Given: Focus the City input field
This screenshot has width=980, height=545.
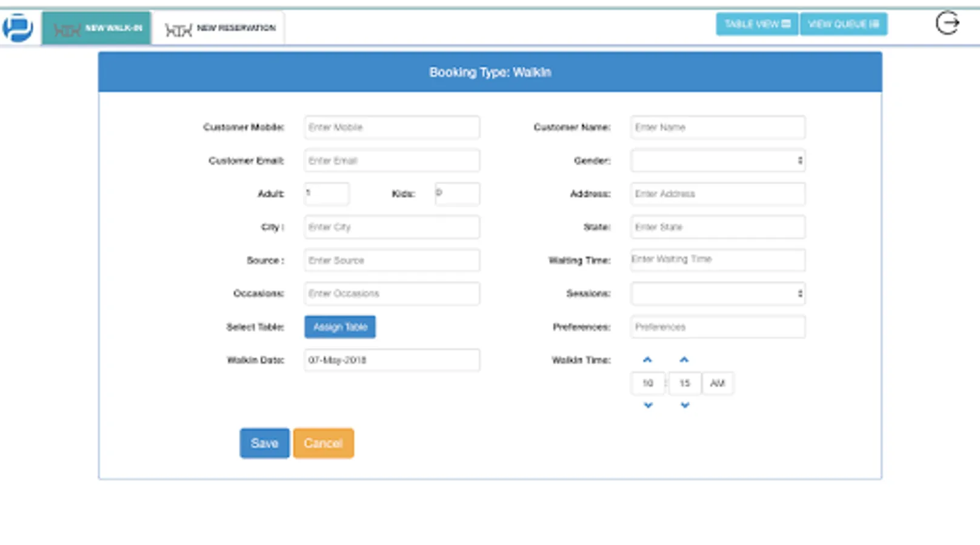Looking at the screenshot, I should pos(392,227).
